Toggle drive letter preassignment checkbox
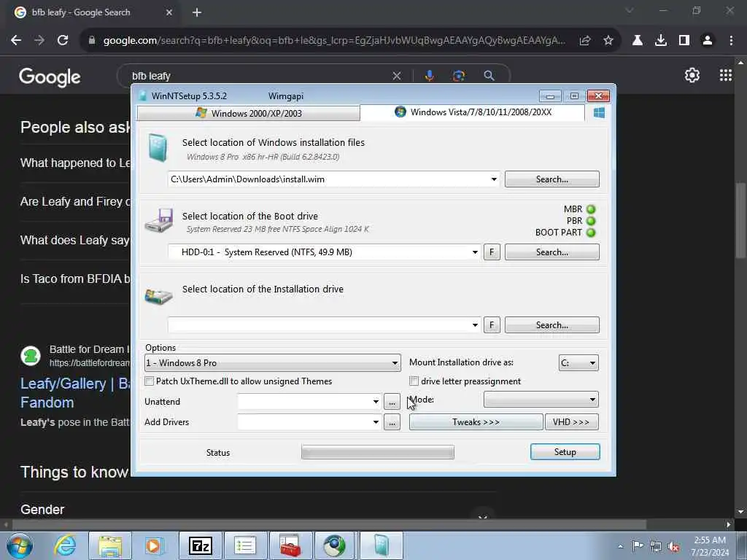 (x=414, y=381)
